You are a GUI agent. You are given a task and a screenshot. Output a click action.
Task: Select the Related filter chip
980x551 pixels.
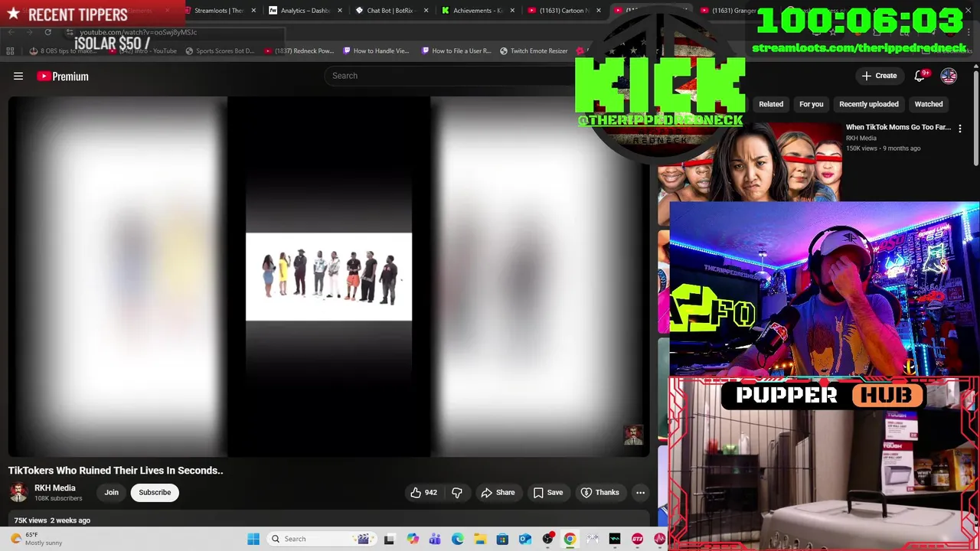pos(771,104)
